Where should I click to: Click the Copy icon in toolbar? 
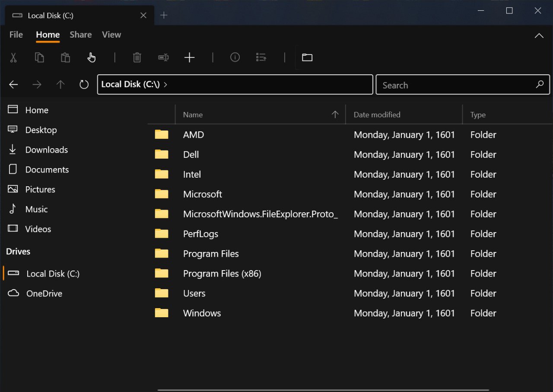[39, 57]
